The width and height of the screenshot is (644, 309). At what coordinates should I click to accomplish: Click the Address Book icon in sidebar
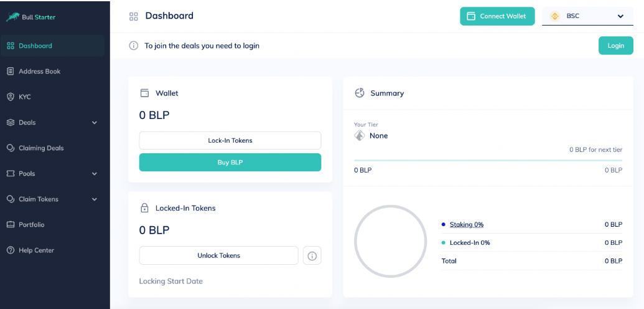pos(11,71)
